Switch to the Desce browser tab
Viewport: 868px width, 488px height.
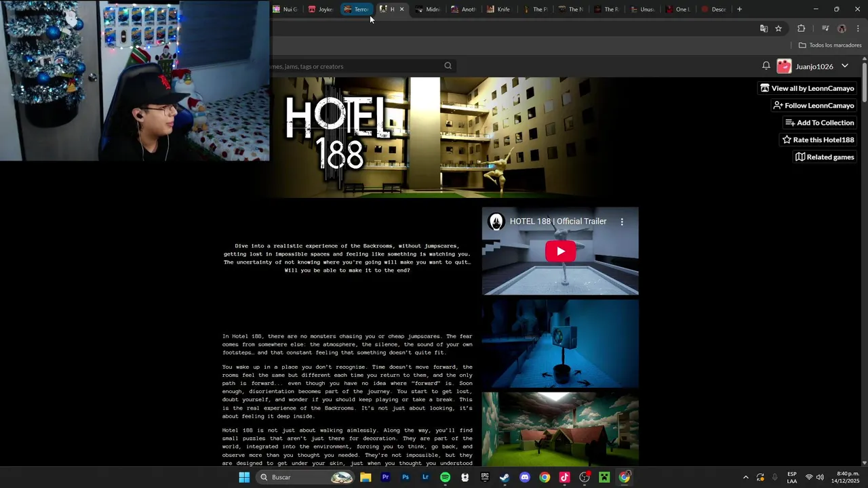point(713,9)
